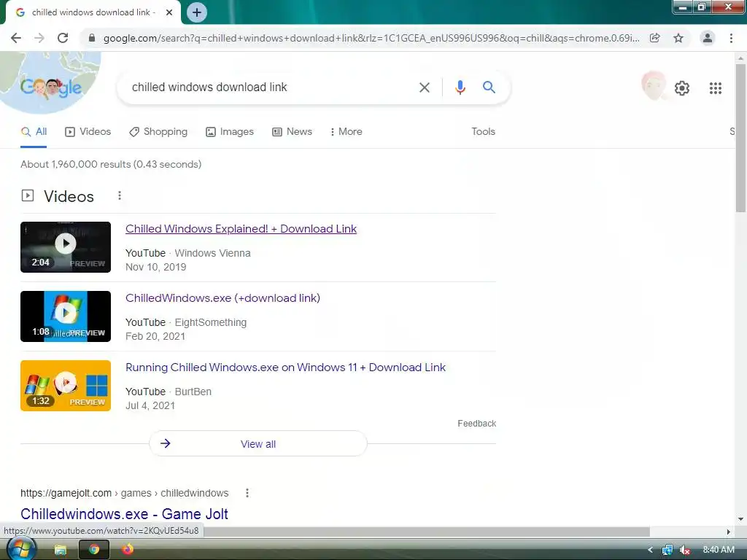Viewport: 747px width, 560px height.
Task: Click the network tray icon
Action: pos(667,550)
